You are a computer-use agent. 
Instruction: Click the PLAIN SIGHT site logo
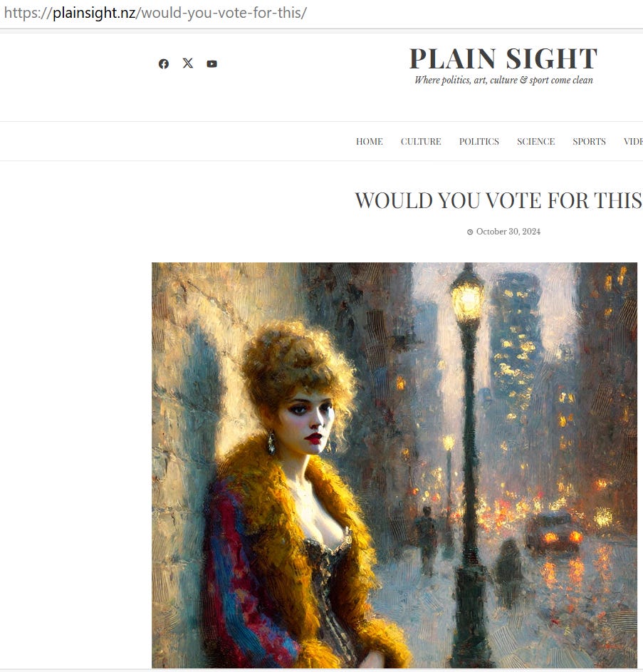pyautogui.click(x=503, y=58)
